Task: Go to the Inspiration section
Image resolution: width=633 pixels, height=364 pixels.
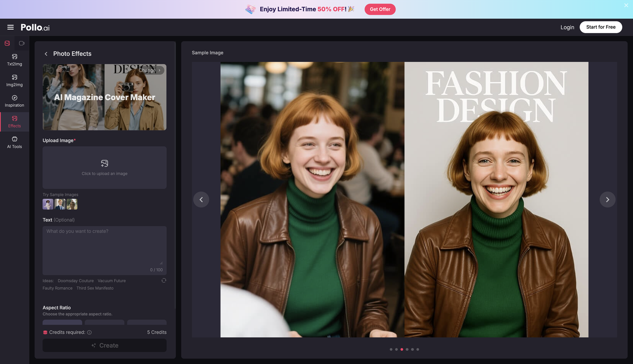Action: click(x=14, y=101)
